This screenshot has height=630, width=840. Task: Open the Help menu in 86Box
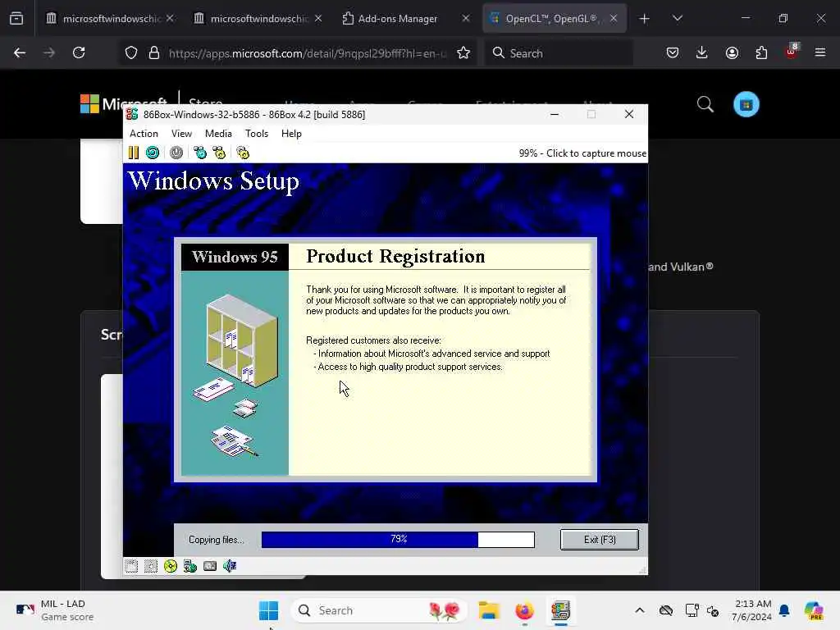(291, 134)
